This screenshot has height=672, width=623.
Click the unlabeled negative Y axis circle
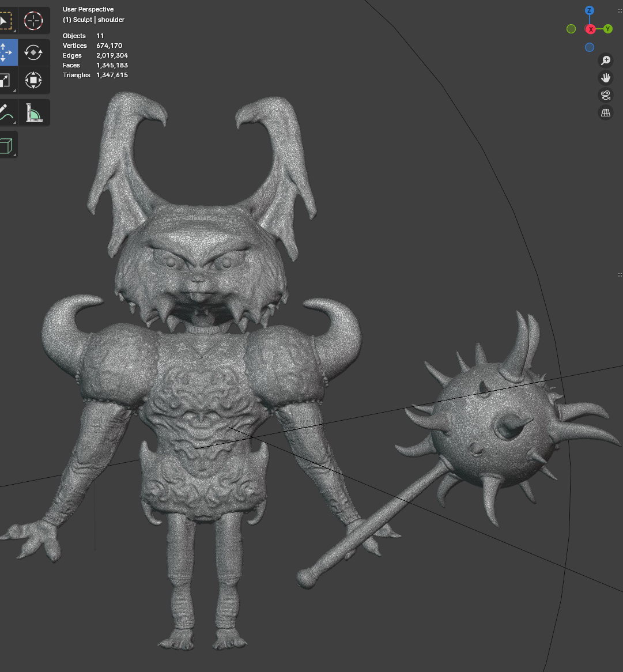pos(571,29)
